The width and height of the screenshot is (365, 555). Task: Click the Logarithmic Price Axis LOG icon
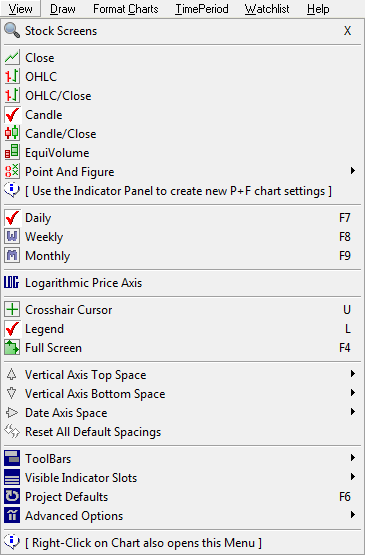click(x=12, y=282)
